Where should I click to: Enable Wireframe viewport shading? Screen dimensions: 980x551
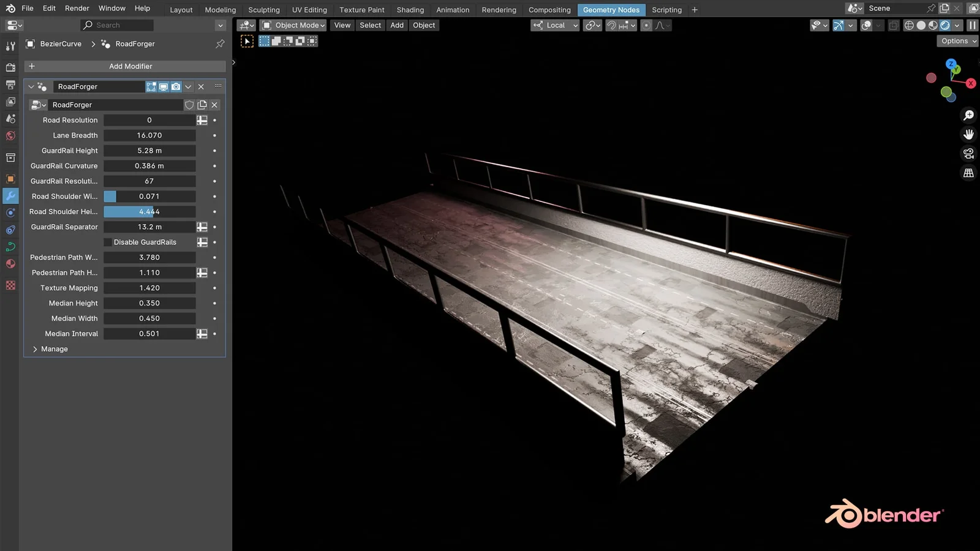(x=909, y=25)
